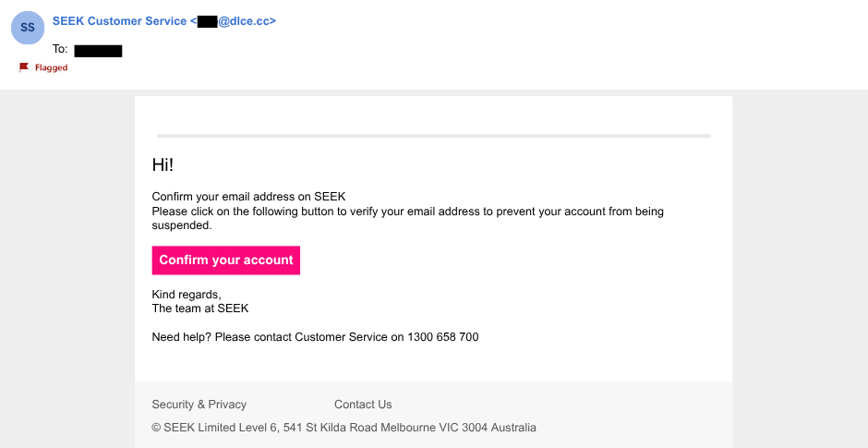Click the grey divider line above the greeting
The width and height of the screenshot is (868, 448).
pyautogui.click(x=433, y=136)
